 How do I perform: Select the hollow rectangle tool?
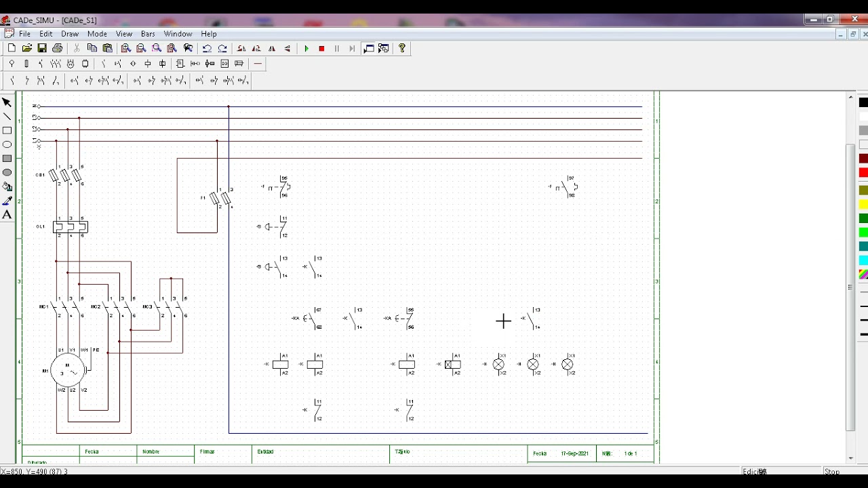coord(7,131)
